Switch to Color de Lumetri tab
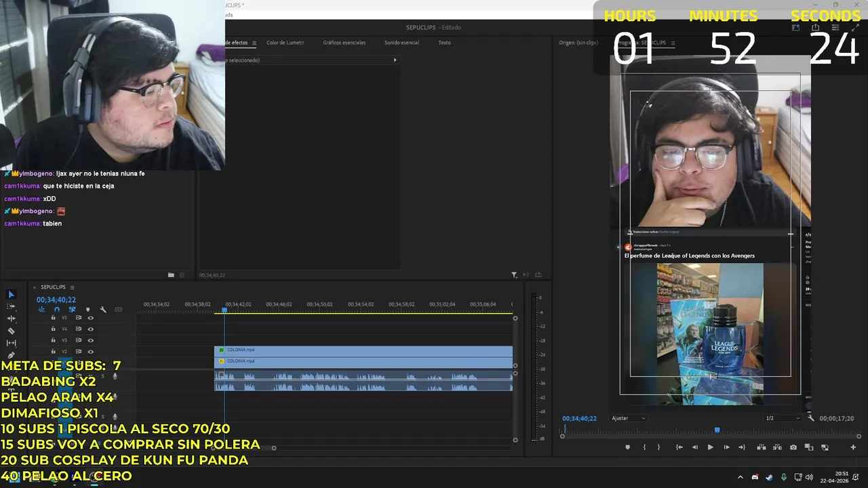Screen dimensions: 868x488 pos(285,43)
